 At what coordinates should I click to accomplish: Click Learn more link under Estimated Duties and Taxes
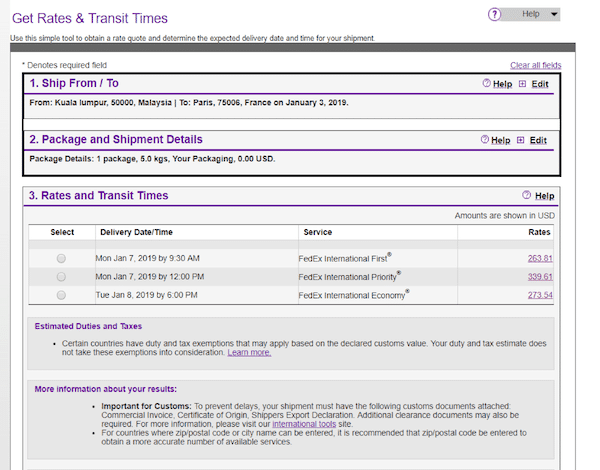click(x=249, y=352)
